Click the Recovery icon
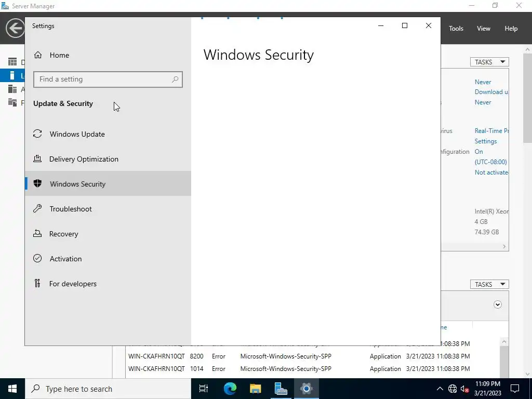 pos(37,233)
